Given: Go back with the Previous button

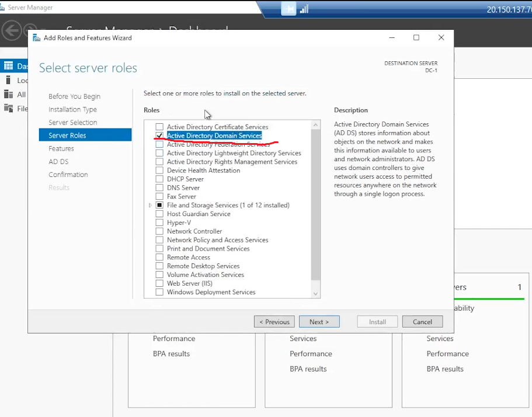Looking at the screenshot, I should pos(274,322).
